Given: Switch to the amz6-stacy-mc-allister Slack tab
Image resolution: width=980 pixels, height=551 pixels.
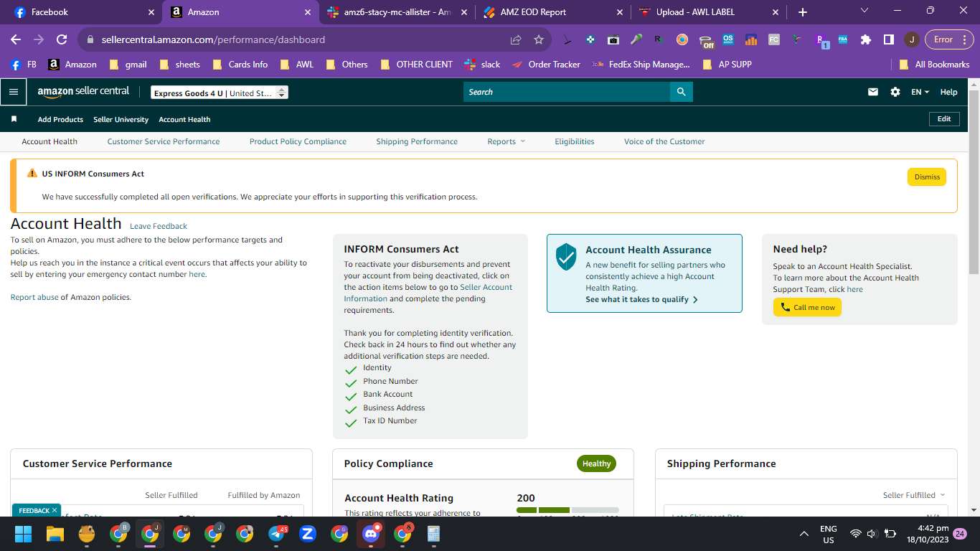Looking at the screenshot, I should point(396,12).
